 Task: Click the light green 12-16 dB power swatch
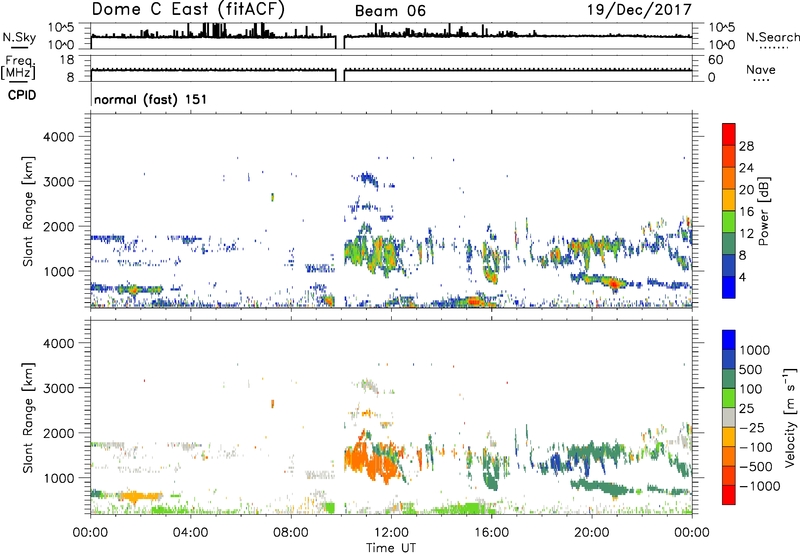click(729, 221)
